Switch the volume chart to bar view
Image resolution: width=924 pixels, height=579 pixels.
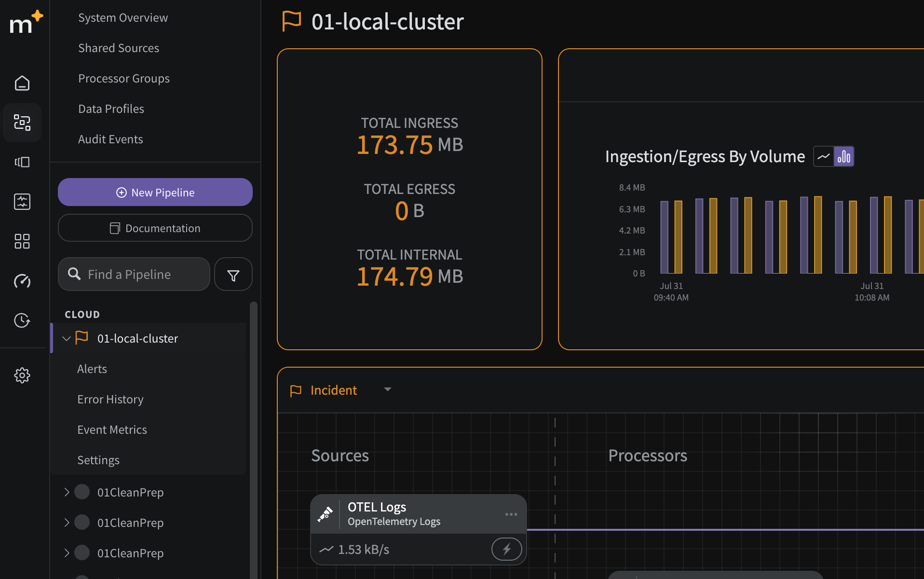pos(844,157)
